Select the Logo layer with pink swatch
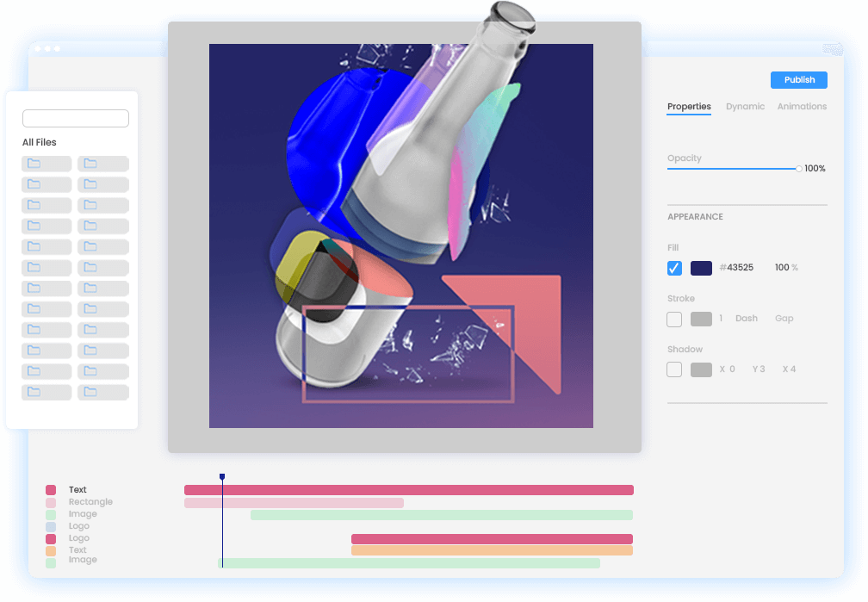This screenshot has width=868, height=602. pyautogui.click(x=78, y=538)
